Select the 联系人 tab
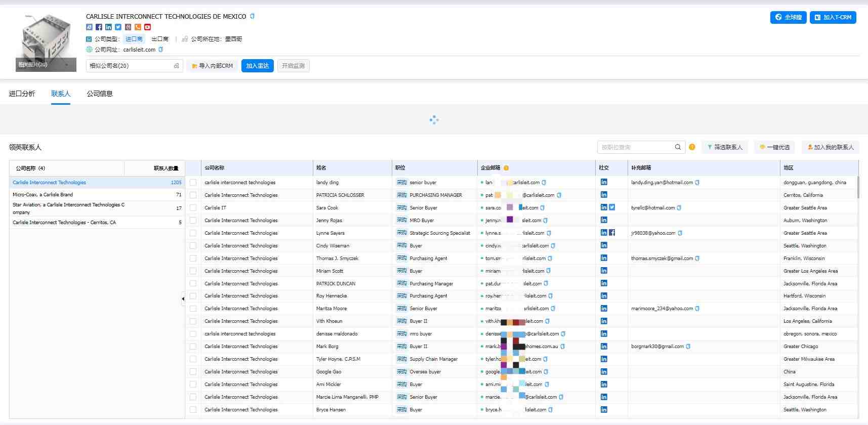The width and height of the screenshot is (868, 425). [x=61, y=94]
